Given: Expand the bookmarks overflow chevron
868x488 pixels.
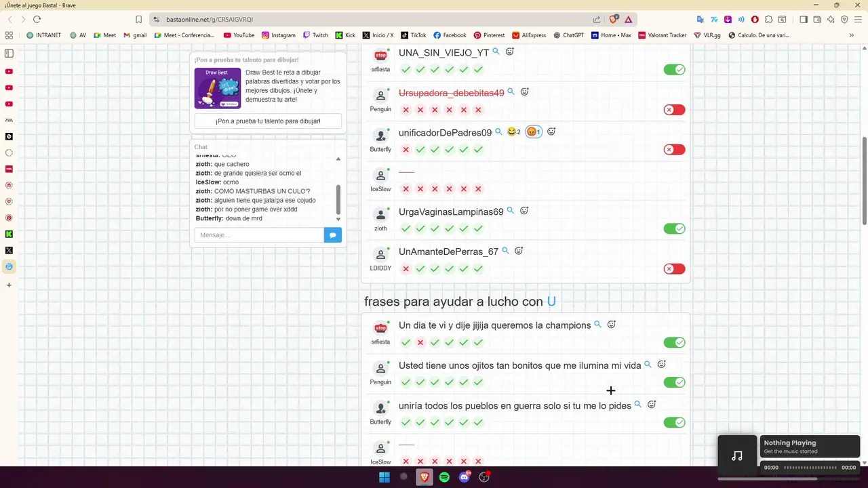Looking at the screenshot, I should tap(852, 35).
